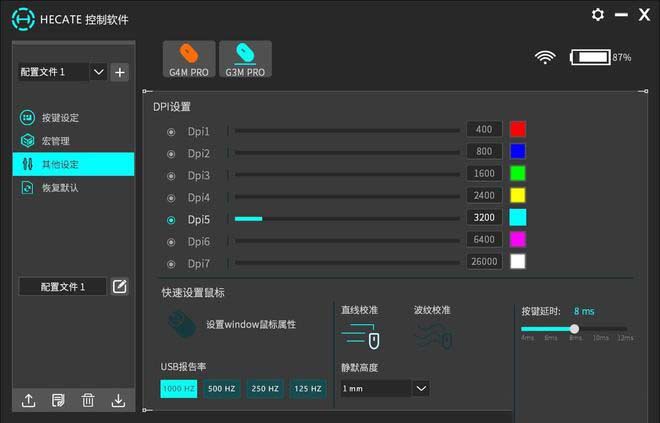Open the green Dpi3 color swatch
This screenshot has height=423, width=660.
click(x=518, y=173)
